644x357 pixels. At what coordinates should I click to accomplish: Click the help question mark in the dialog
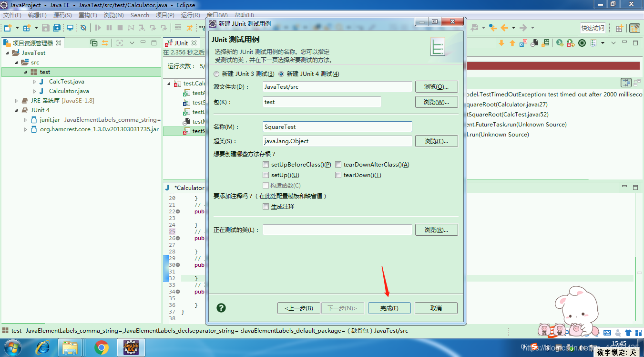221,308
